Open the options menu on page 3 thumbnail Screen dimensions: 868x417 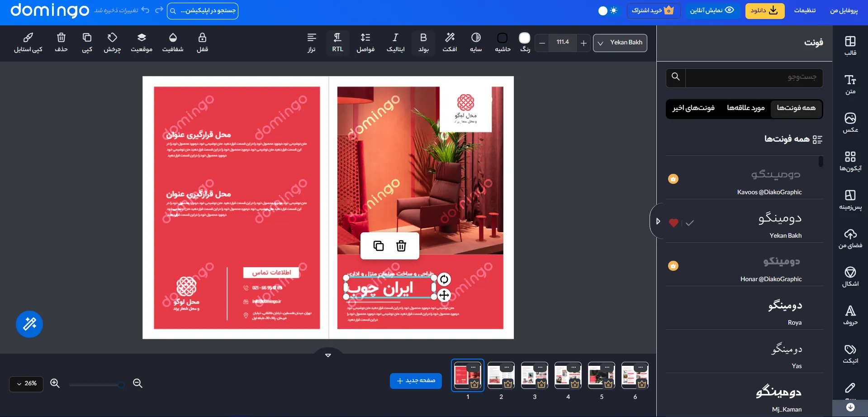pos(540,367)
